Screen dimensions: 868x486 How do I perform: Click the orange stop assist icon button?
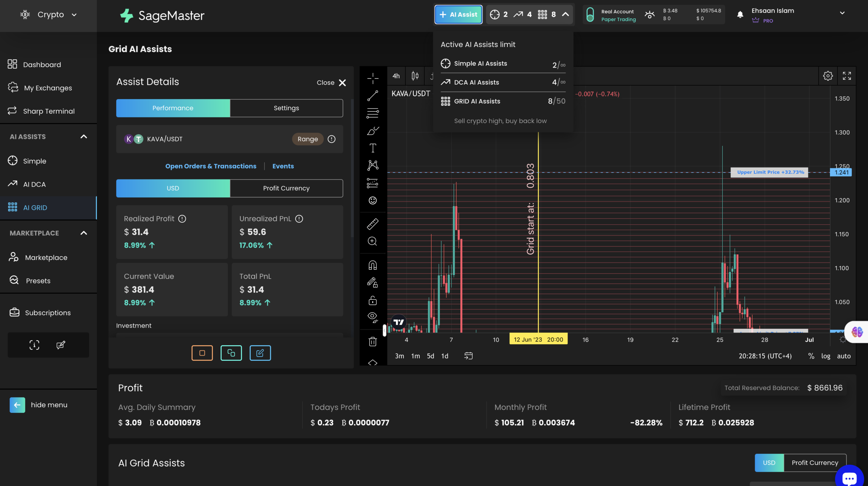tap(202, 353)
